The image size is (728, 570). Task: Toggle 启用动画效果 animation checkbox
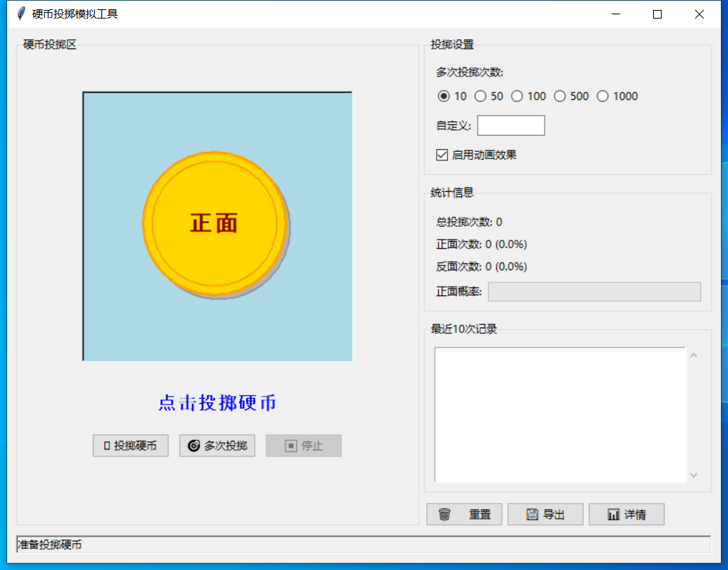coord(476,155)
